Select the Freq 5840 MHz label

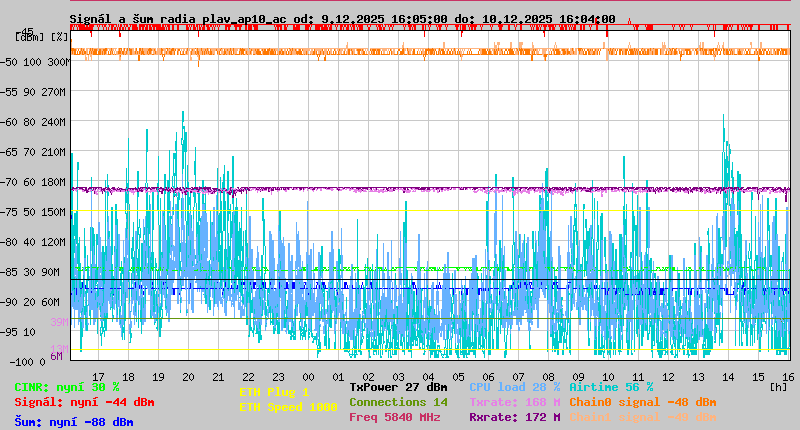[x=394, y=417]
